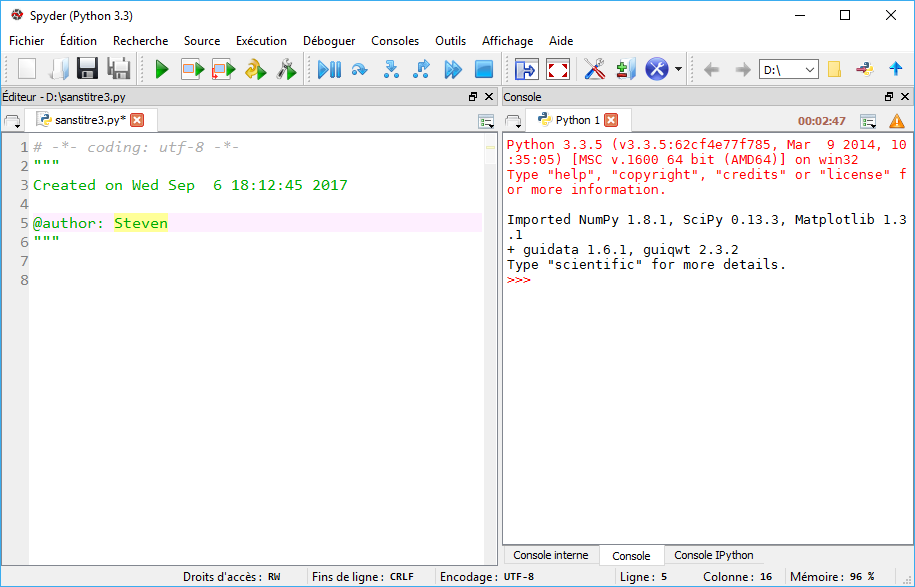This screenshot has height=587, width=915.
Task: Open Spyder preferences wrench-and-screwdriver icon
Action: click(594, 69)
